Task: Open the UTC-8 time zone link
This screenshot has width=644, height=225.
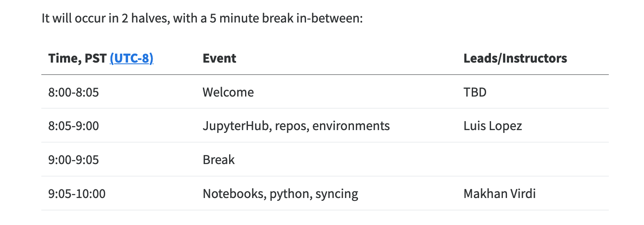Action: (131, 59)
